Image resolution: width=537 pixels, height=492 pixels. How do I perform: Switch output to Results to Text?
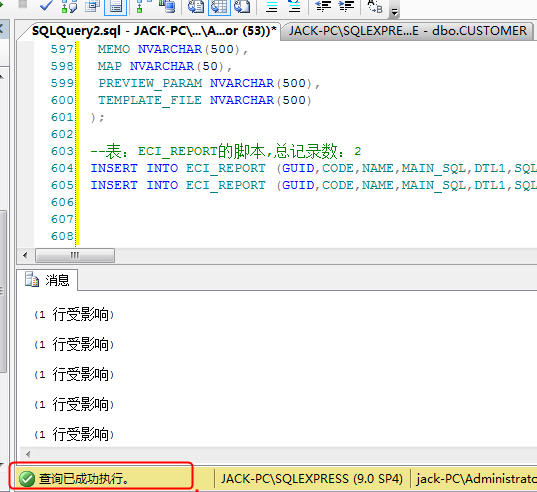pos(196,7)
